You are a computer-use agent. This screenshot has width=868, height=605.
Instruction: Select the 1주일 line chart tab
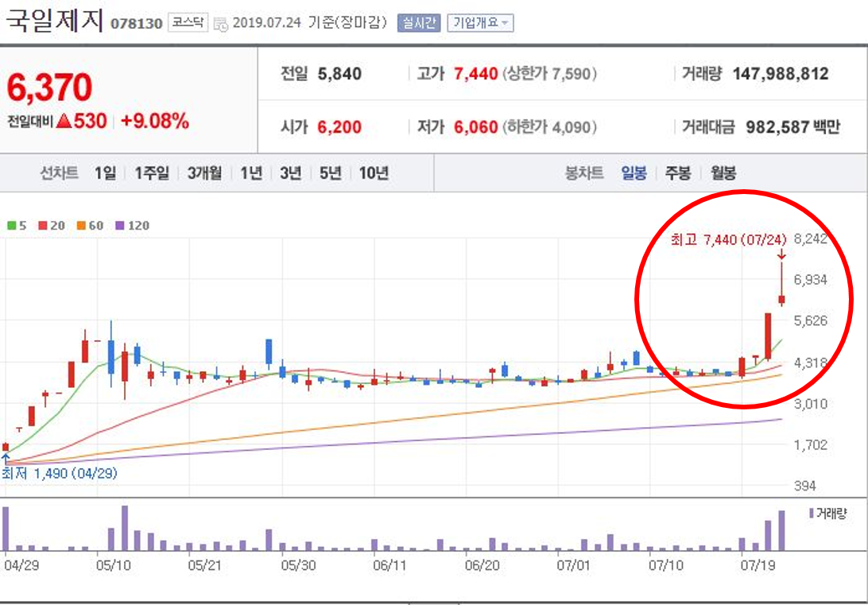[152, 173]
